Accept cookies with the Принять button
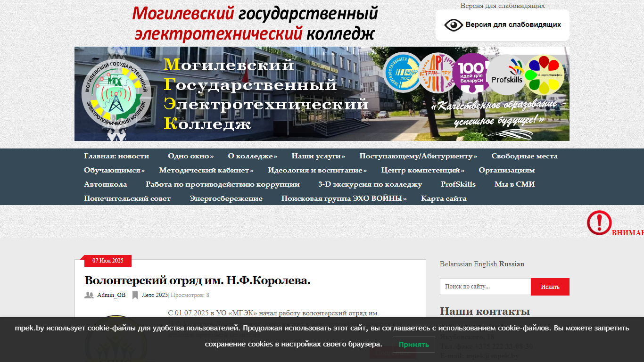 pos(414,345)
